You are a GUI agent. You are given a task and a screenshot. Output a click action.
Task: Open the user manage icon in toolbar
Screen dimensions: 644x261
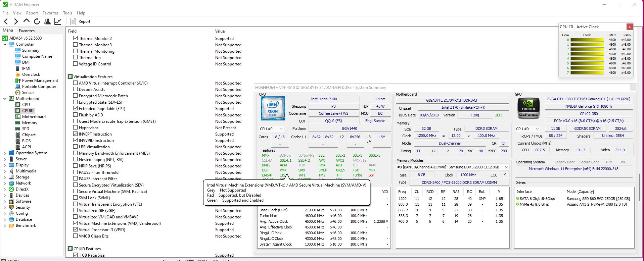47,21
